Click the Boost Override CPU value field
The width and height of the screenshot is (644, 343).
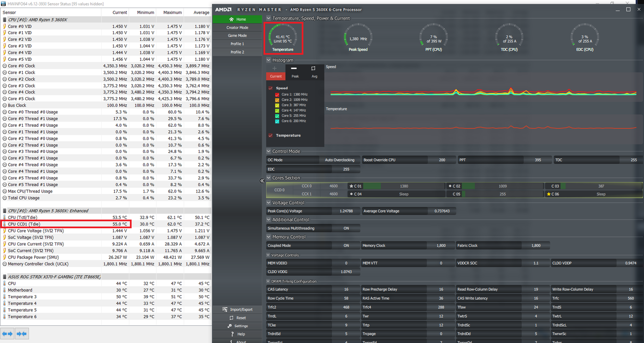coord(442,160)
